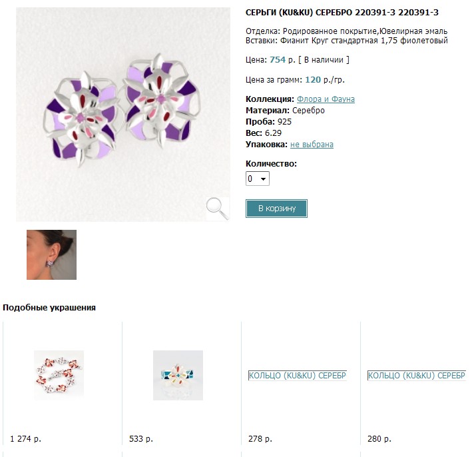Follow the КОЛЬЦО link above 280 р.
The image size is (476, 457).
[x=416, y=376]
